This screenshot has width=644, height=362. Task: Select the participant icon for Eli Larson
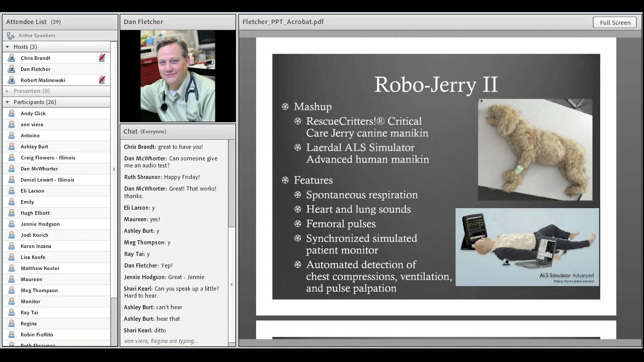pyautogui.click(x=11, y=191)
